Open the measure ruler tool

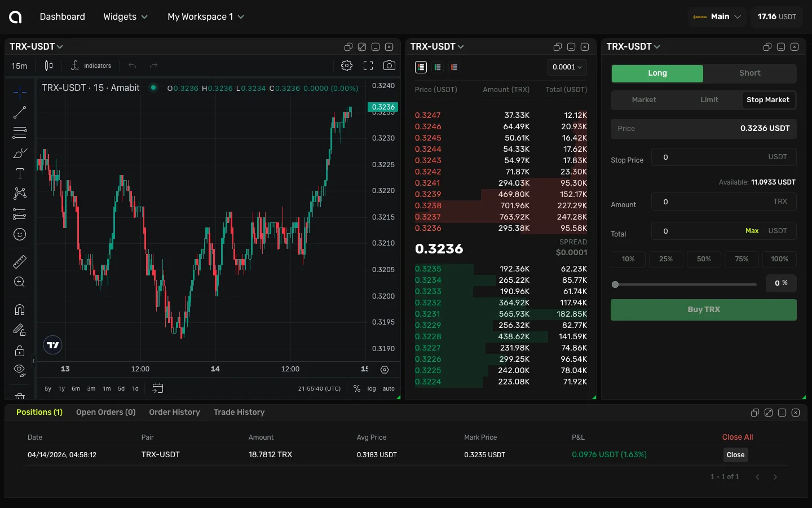point(20,261)
